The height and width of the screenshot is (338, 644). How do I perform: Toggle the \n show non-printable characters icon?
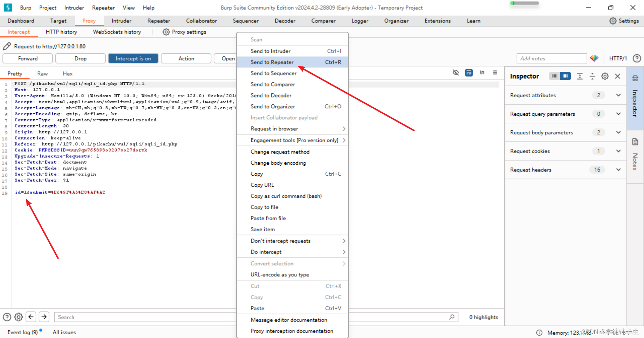pyautogui.click(x=482, y=72)
